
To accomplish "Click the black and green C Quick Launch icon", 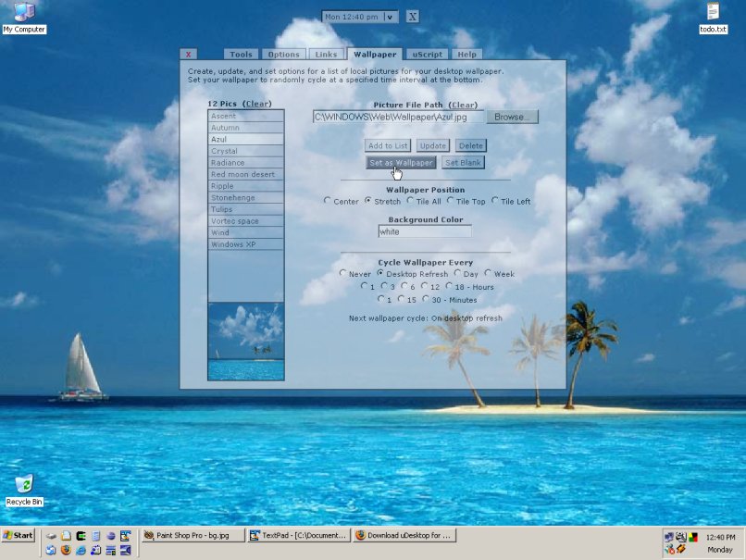I will tap(81, 536).
